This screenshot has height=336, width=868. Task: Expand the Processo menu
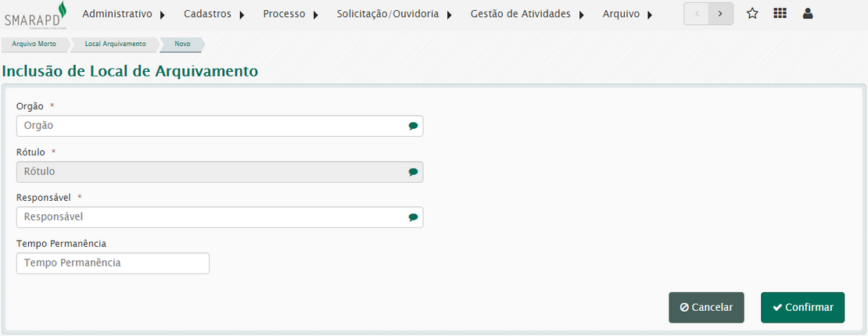(291, 14)
